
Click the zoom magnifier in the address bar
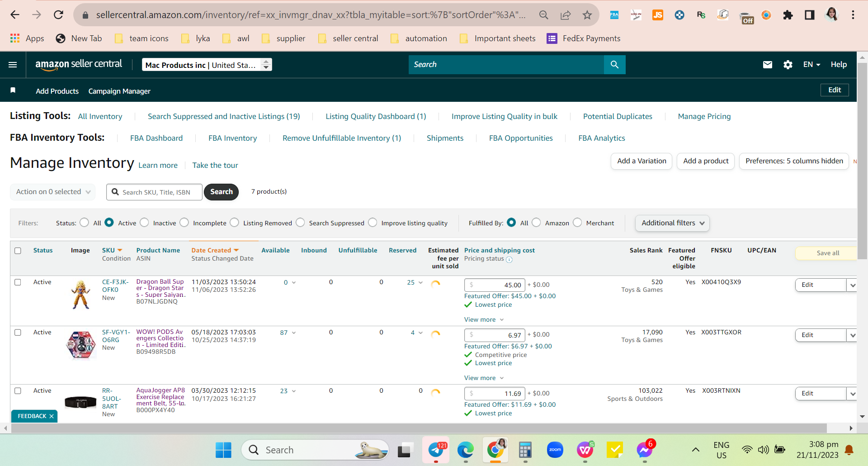point(544,15)
